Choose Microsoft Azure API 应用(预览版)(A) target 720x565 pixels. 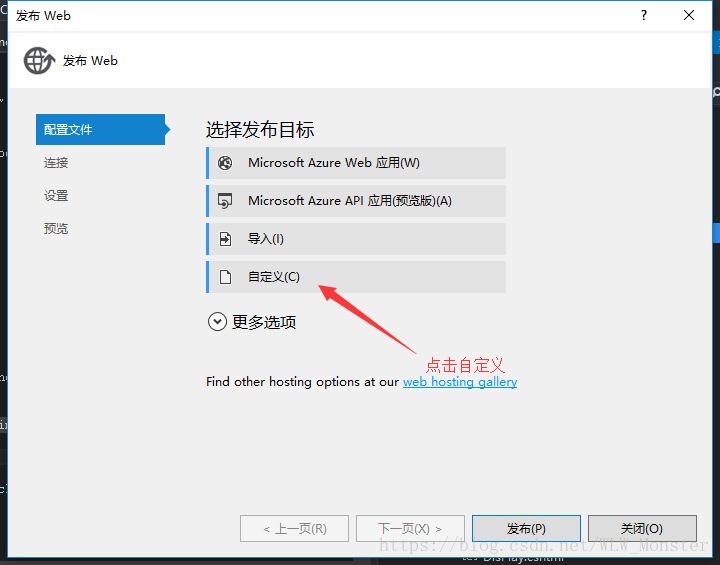tap(356, 201)
